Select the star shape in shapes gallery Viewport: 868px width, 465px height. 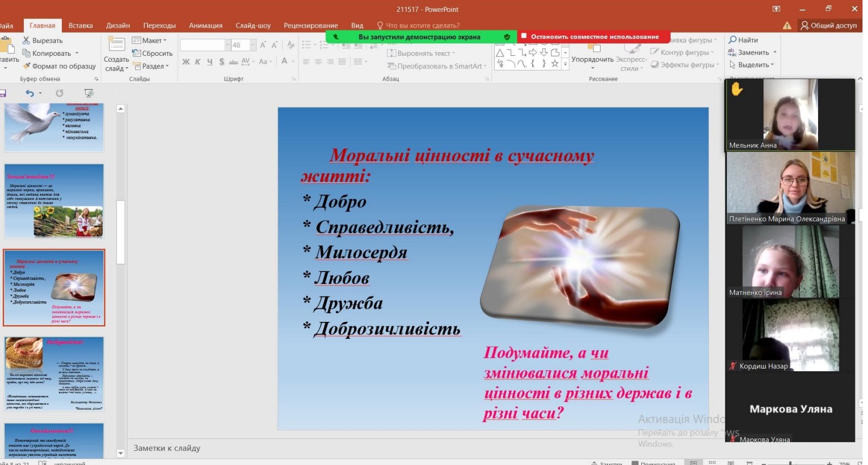coord(554,63)
